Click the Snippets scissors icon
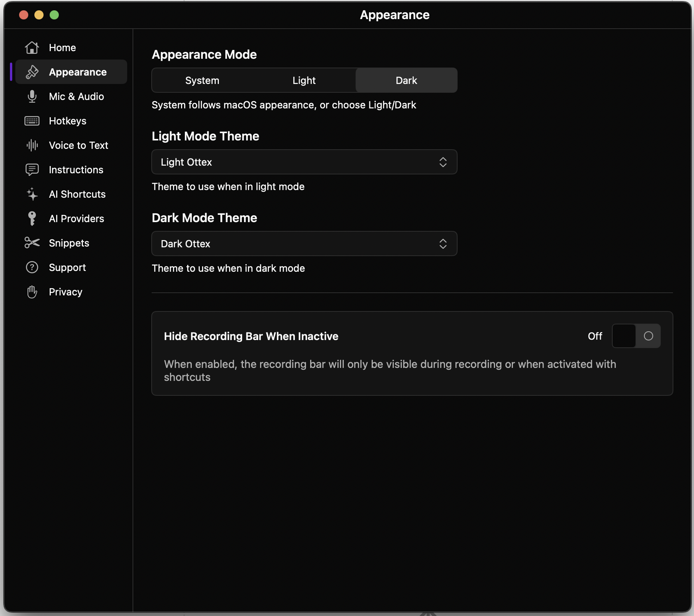The image size is (694, 616). 32,243
